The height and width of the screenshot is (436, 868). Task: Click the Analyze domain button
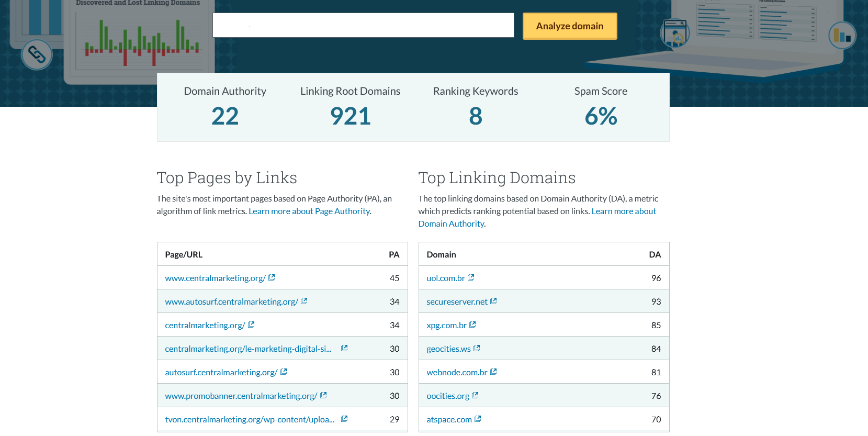click(570, 26)
